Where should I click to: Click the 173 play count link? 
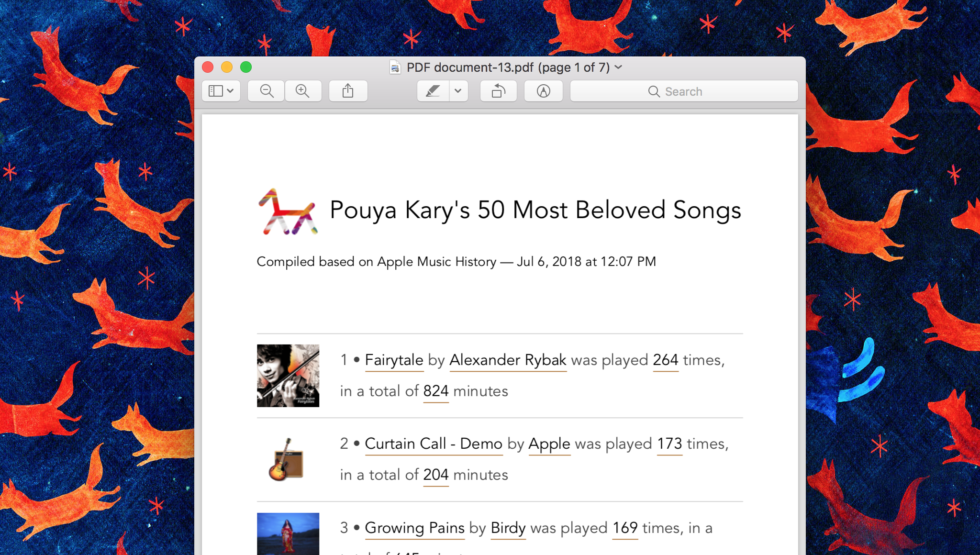pos(669,444)
